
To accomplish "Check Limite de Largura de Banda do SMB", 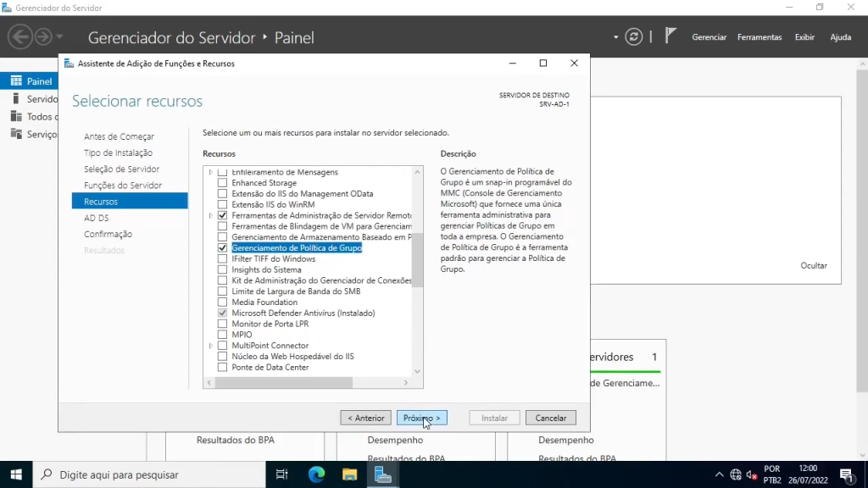I will pyautogui.click(x=223, y=291).
